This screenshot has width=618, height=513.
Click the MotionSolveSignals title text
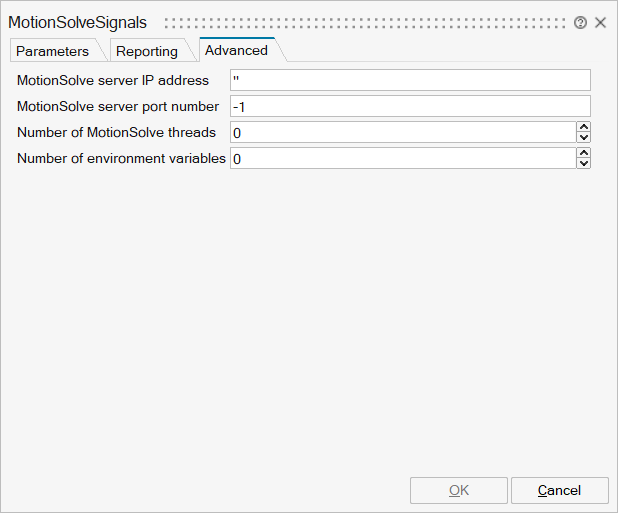77,22
